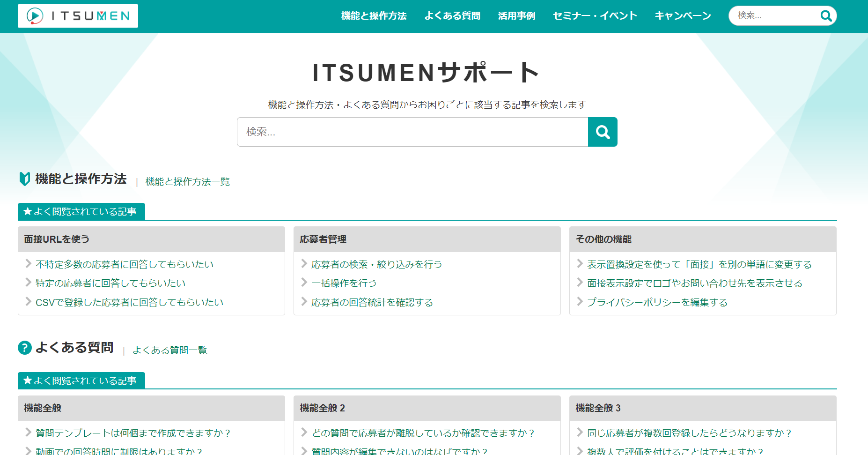Screen dimensions: 868x455
Task: Click the chevron beside 不特定多数の応募者に回答してもらいたい
Action: [x=28, y=263]
